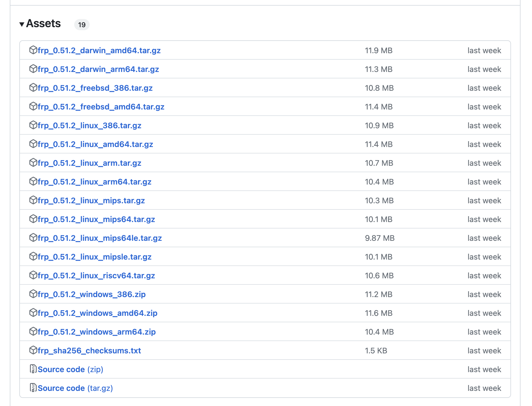Click the 10.9 MB size for linux_386
Image resolution: width=532 pixels, height=406 pixels.
click(x=379, y=125)
